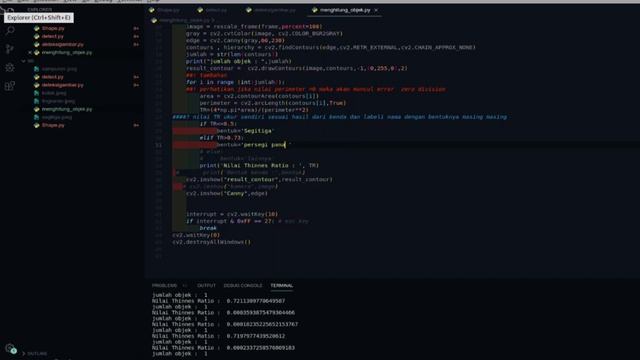Open the Explorer view icon
The width and height of the screenshot is (640, 360).
point(10,10)
